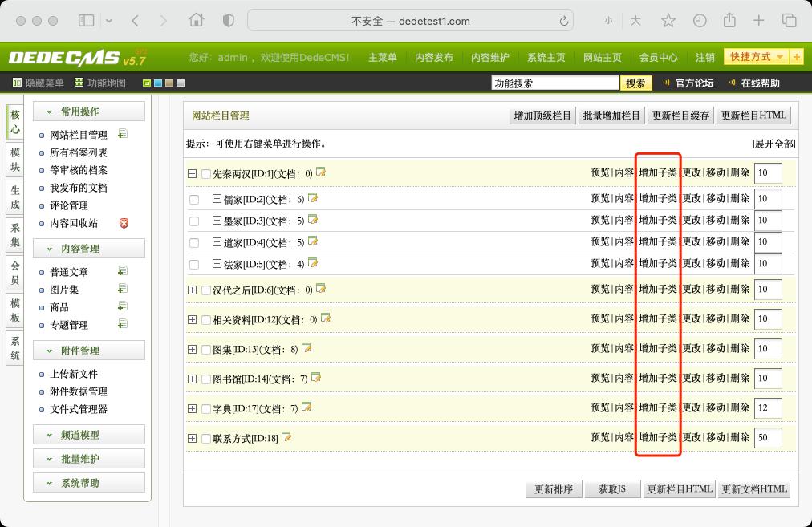Expand the 相关资料 category
The image size is (812, 527).
point(192,319)
